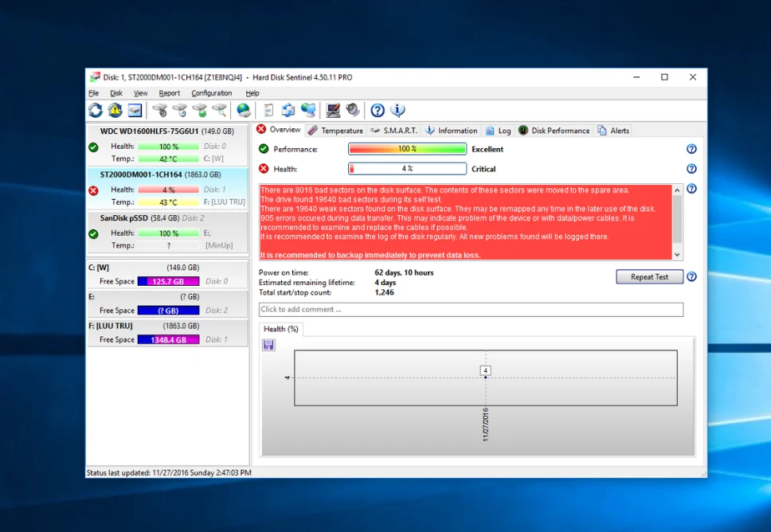Click the 43 °C temperature bar
Viewport: 771px width, 532px height.
pyautogui.click(x=168, y=202)
